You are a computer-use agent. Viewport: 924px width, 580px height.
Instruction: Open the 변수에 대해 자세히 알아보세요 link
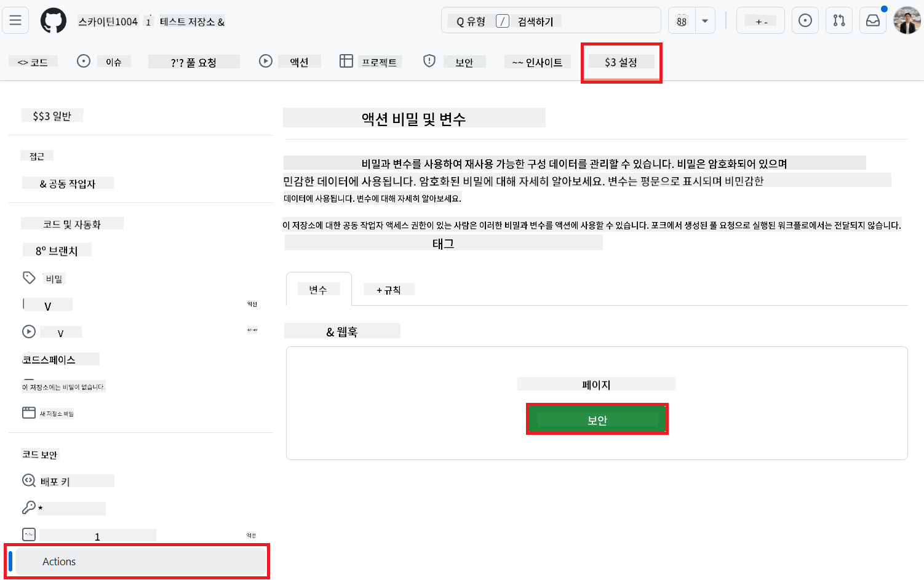pyautogui.click(x=409, y=198)
